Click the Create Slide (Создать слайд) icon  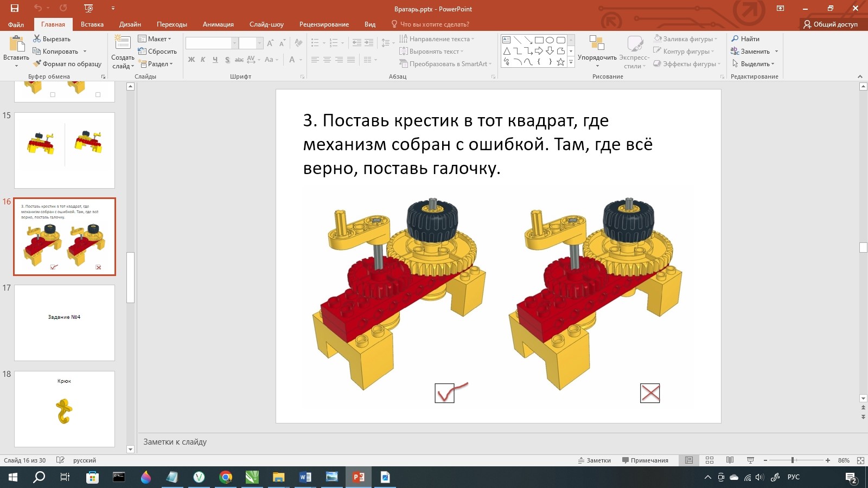[x=123, y=43]
